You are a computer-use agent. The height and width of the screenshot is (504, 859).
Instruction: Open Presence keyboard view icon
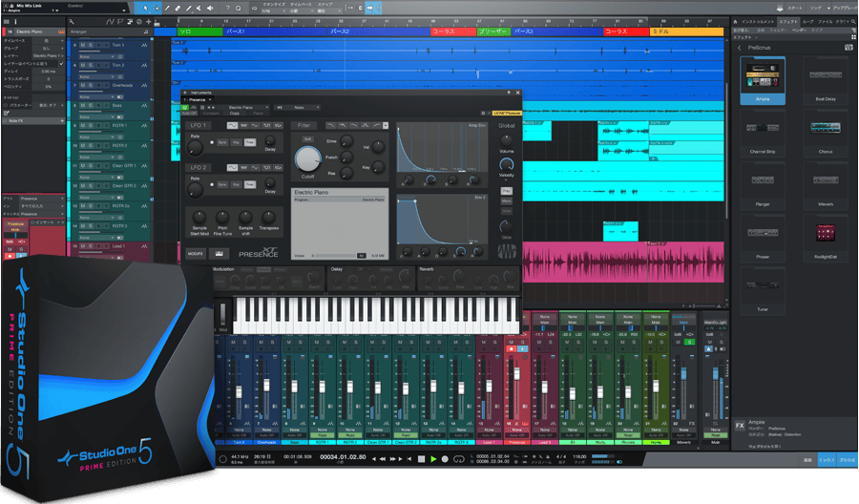(x=220, y=254)
